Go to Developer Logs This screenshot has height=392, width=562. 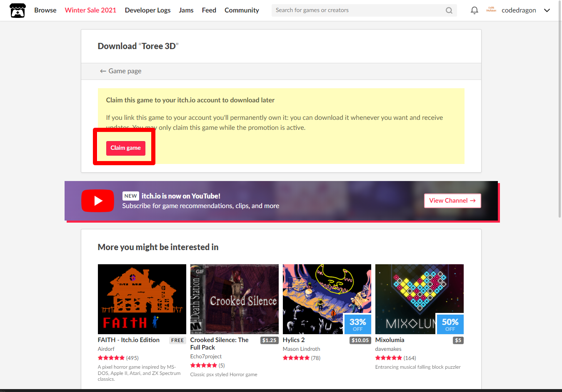(147, 10)
